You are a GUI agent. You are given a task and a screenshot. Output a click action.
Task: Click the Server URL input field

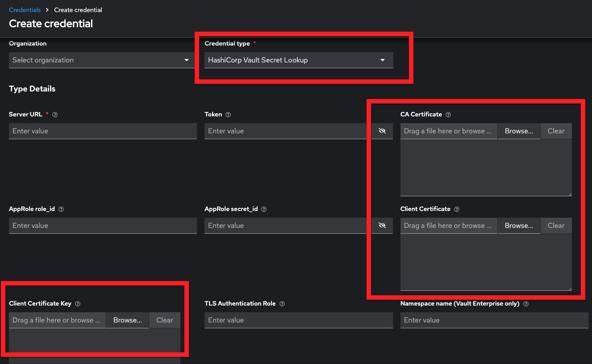[x=103, y=131]
